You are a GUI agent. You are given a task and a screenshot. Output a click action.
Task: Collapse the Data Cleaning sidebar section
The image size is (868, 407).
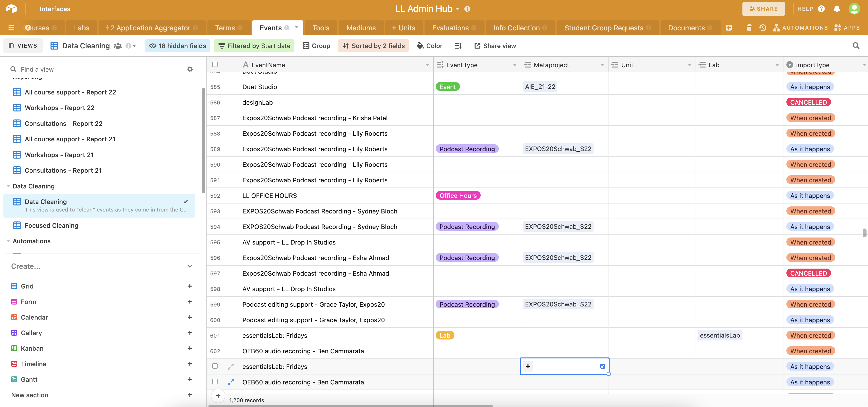9,186
